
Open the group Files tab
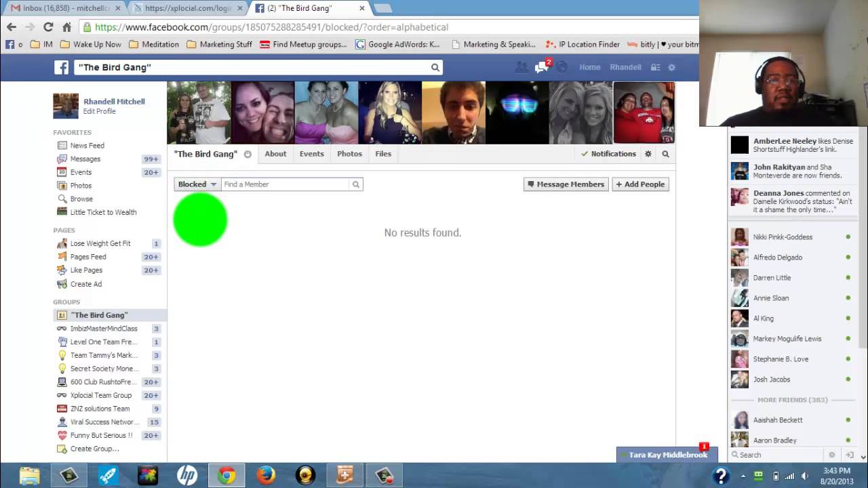[383, 154]
